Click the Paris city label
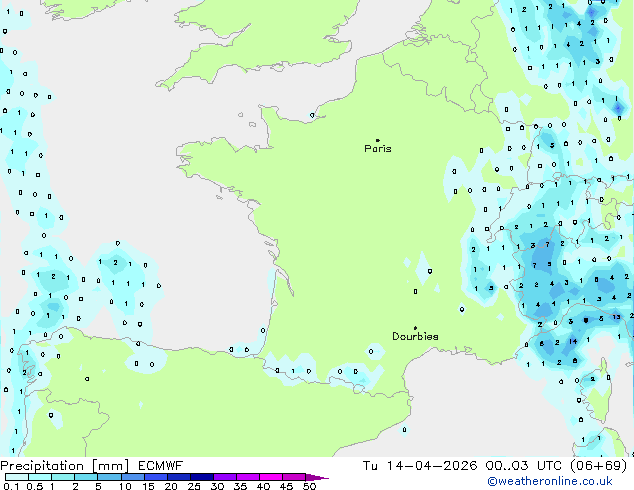The width and height of the screenshot is (634, 490). pos(378,149)
